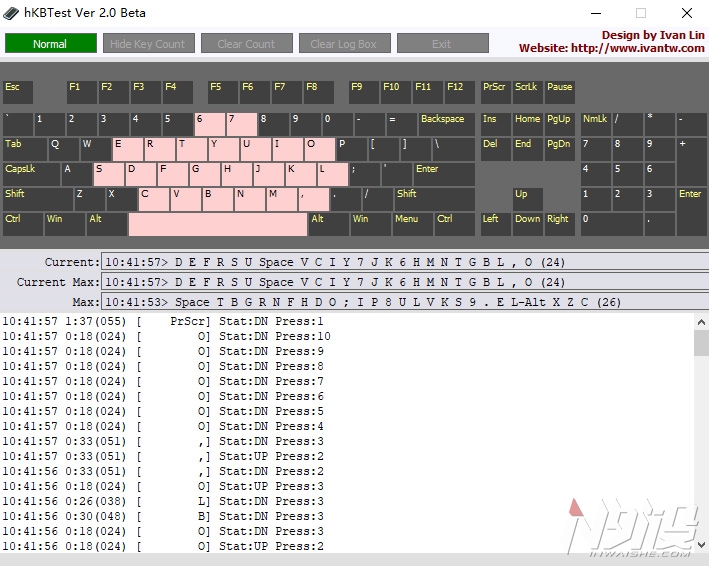Screen dimensions: 709x566
Task: Select the F5 key tile
Action: pyautogui.click(x=223, y=92)
